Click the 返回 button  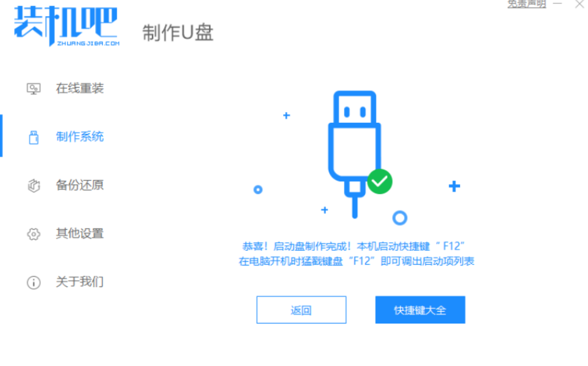[x=301, y=310]
